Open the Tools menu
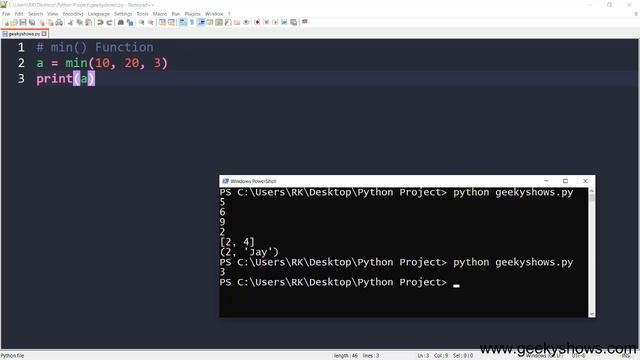 (x=142, y=14)
